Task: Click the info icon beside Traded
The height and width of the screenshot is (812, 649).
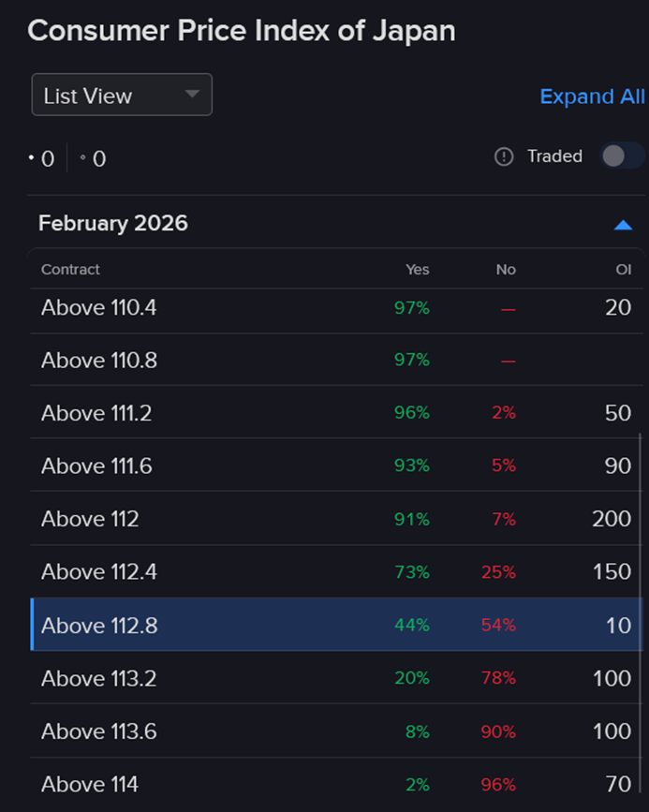Action: click(x=504, y=156)
